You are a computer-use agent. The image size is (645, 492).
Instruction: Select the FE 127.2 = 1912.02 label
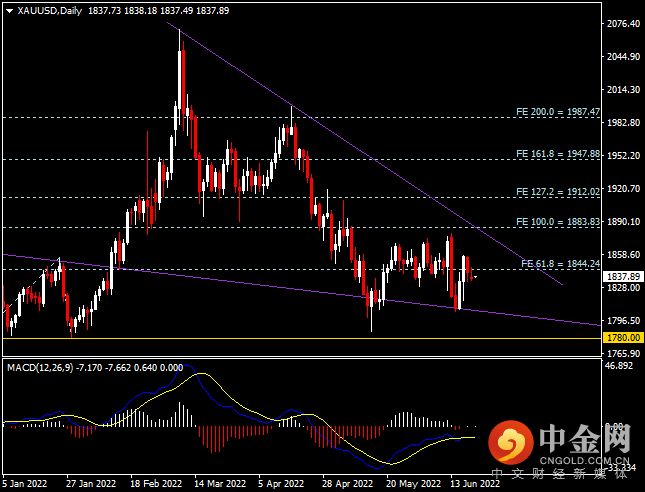tap(558, 192)
